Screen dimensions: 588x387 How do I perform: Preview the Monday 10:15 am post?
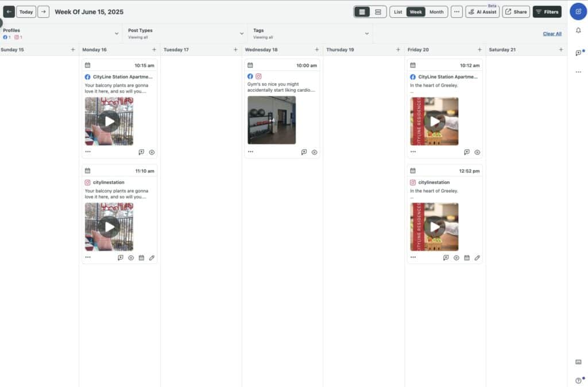(x=152, y=152)
